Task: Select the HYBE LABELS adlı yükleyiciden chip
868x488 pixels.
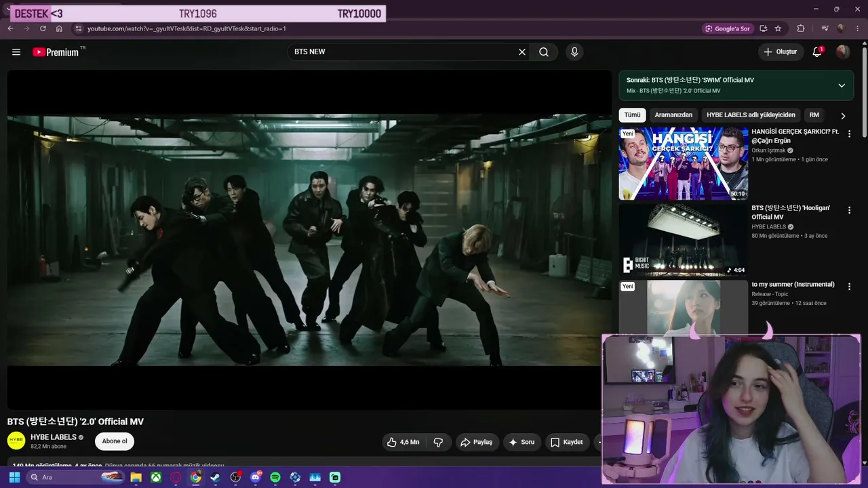Action: click(751, 115)
